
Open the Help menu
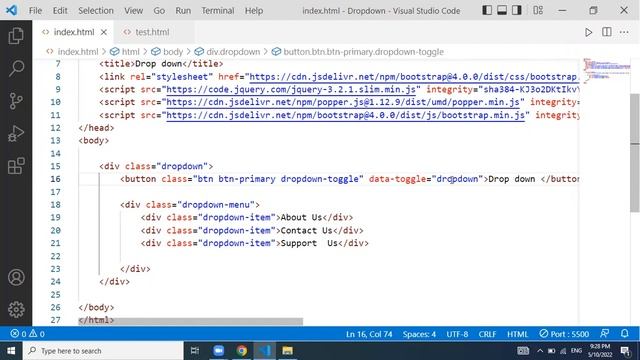pos(253,11)
